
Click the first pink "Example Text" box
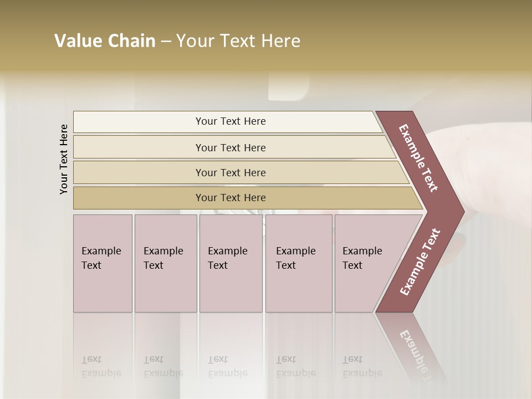[103, 263]
